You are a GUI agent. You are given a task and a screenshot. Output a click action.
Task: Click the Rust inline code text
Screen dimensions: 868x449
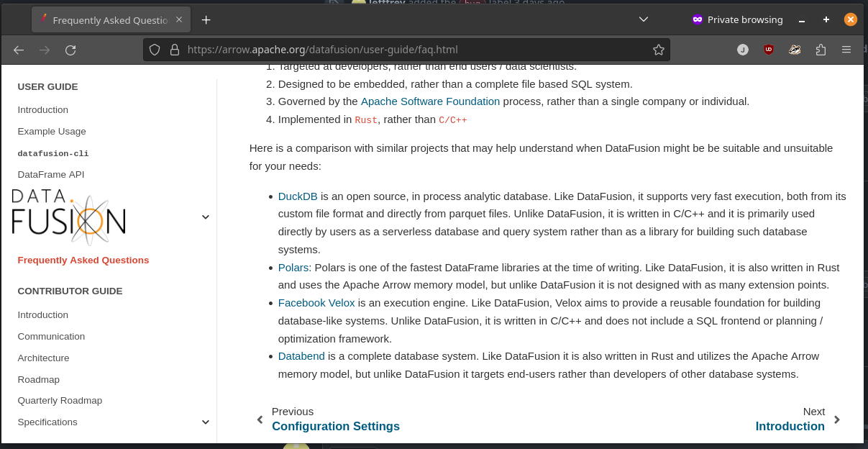[366, 120]
